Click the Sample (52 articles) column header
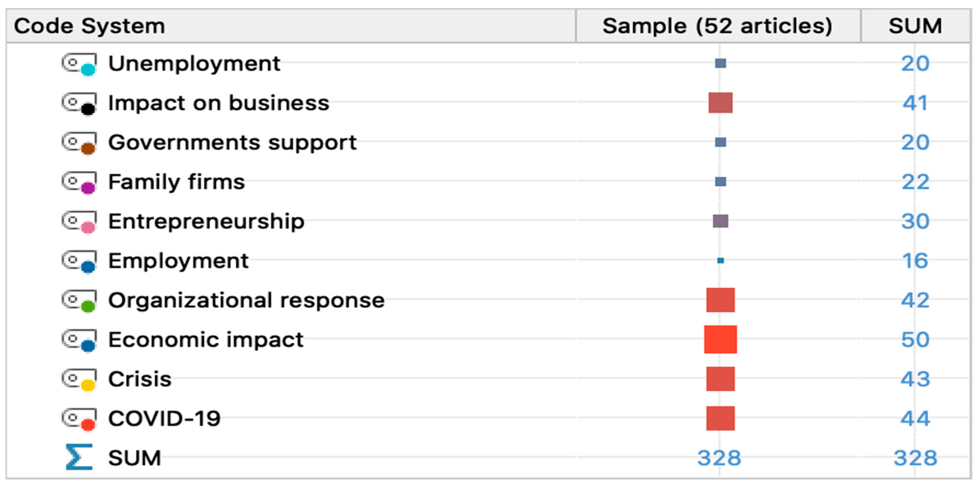This screenshot has width=980, height=487. [717, 26]
